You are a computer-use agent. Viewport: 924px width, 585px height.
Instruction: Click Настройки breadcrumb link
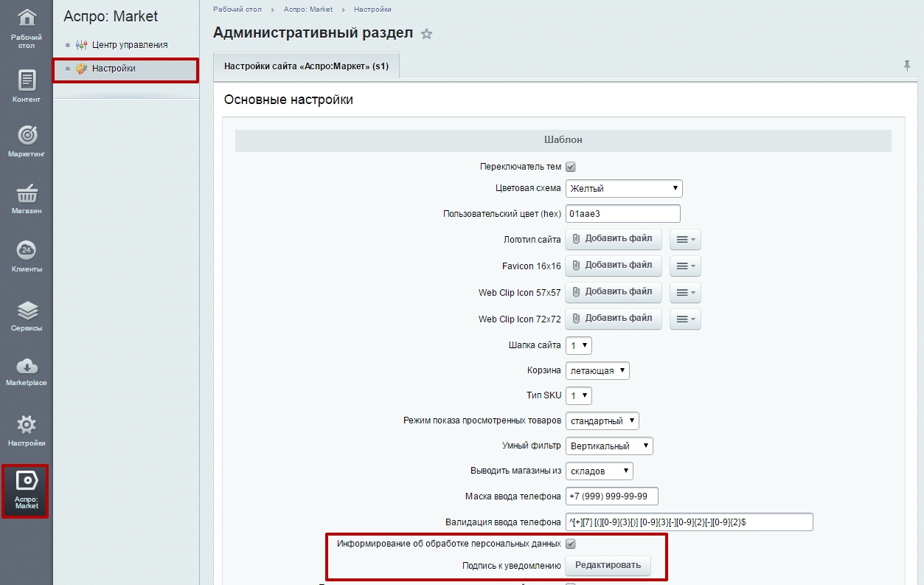tap(372, 10)
